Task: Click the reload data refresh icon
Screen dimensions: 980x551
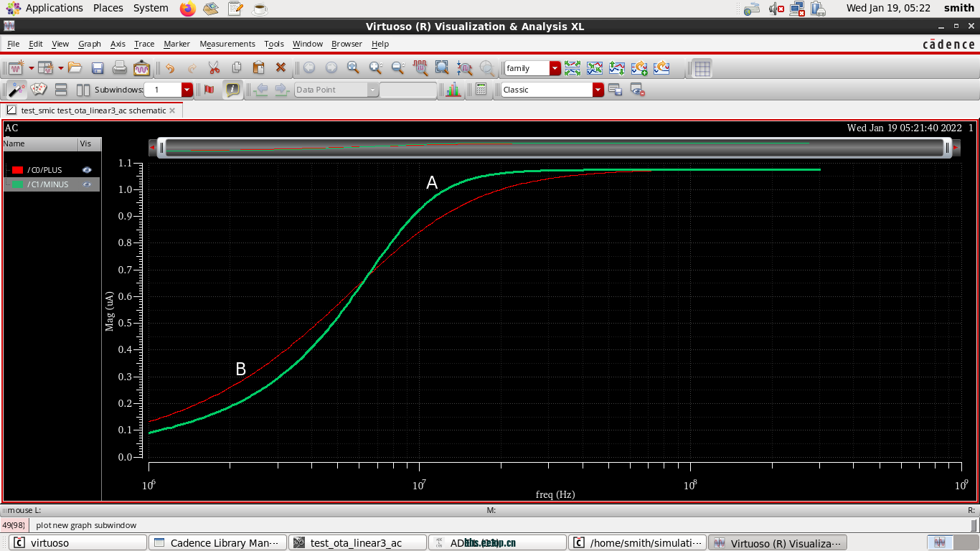Action: pos(661,68)
